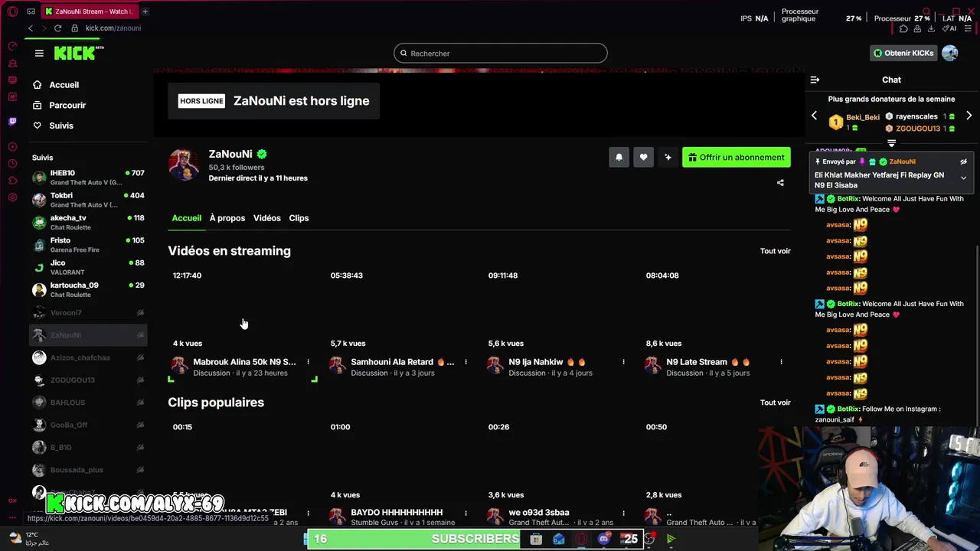This screenshot has height=551, width=980.
Task: Click the sparkle icon beside the heart
Action: 668,157
